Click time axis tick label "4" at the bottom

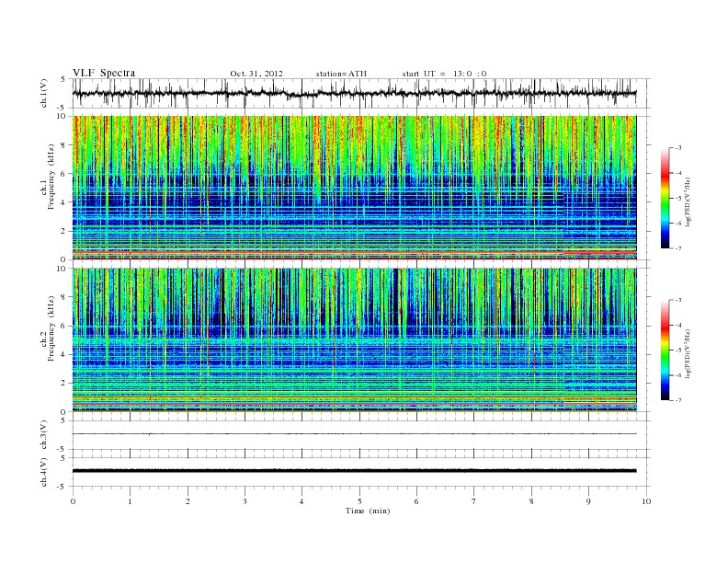coord(301,501)
